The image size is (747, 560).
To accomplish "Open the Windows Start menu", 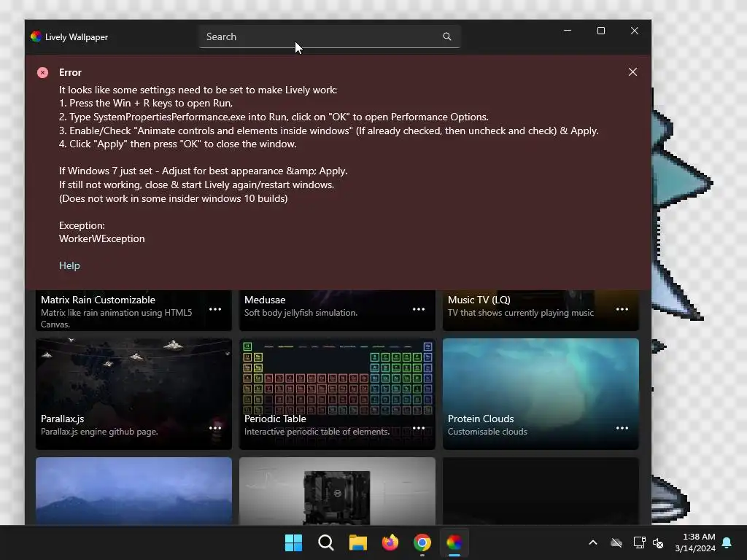I will [x=293, y=542].
